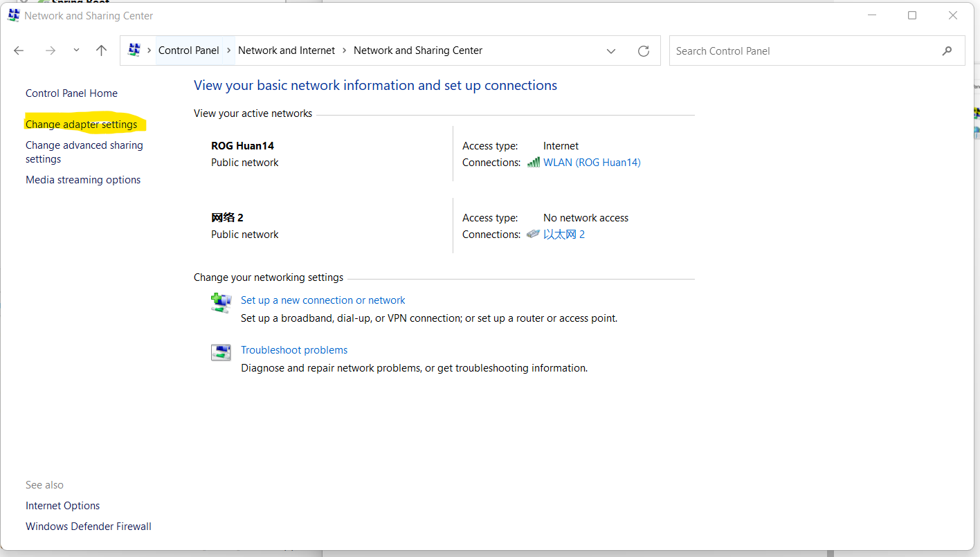The image size is (980, 557).
Task: Click the Forward navigation arrow
Action: coord(50,51)
